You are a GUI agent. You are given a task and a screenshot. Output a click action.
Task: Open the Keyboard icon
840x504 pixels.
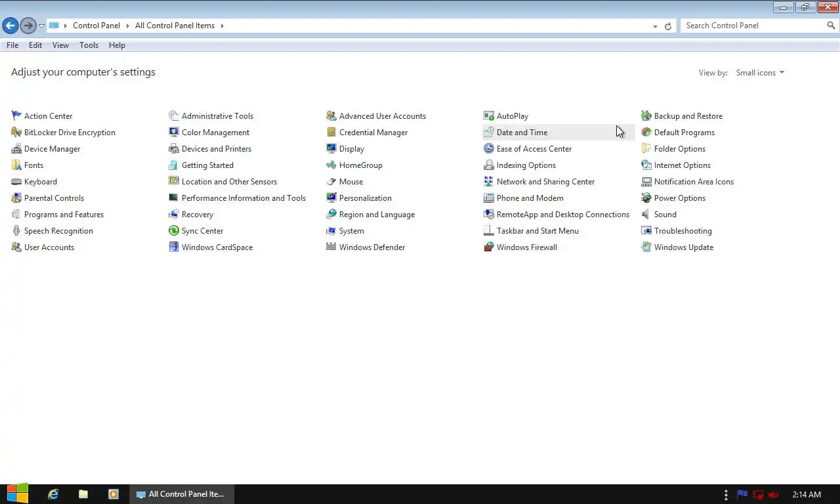pos(16,182)
